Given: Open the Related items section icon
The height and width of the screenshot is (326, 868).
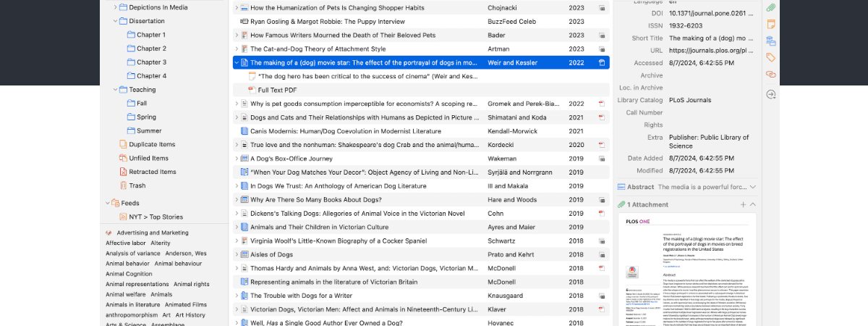Looking at the screenshot, I should click(x=770, y=74).
